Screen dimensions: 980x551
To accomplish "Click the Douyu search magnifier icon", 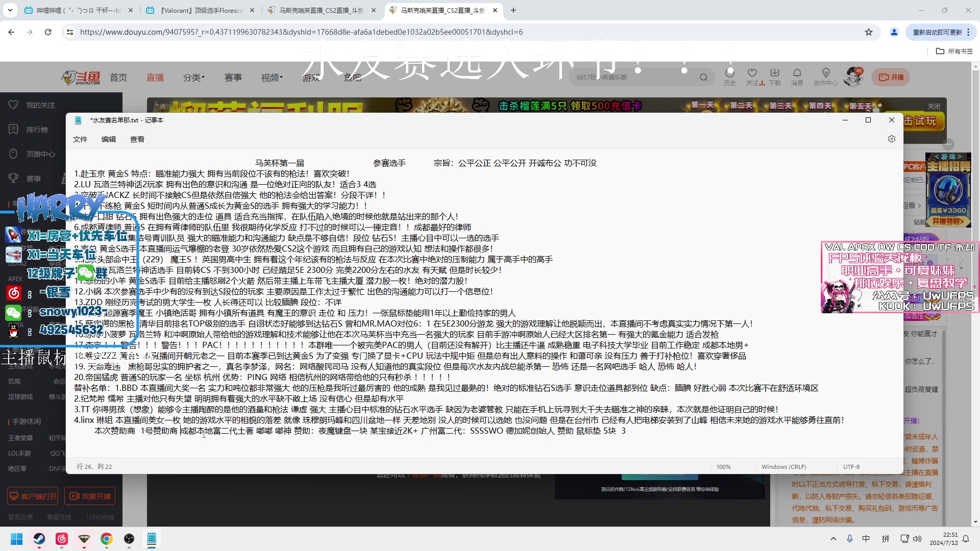I will pos(703,78).
